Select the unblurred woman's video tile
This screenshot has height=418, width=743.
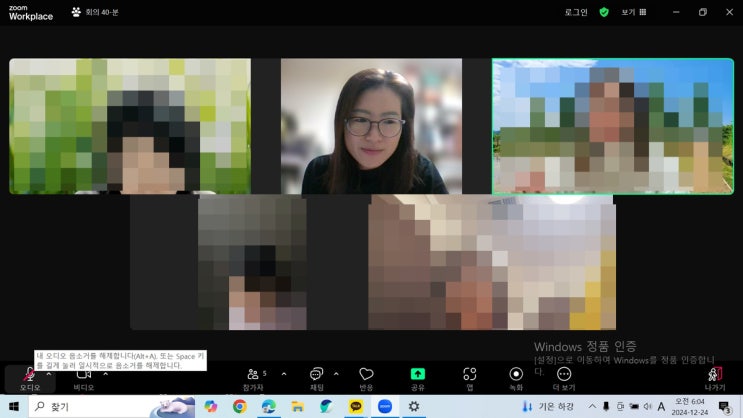(372, 126)
